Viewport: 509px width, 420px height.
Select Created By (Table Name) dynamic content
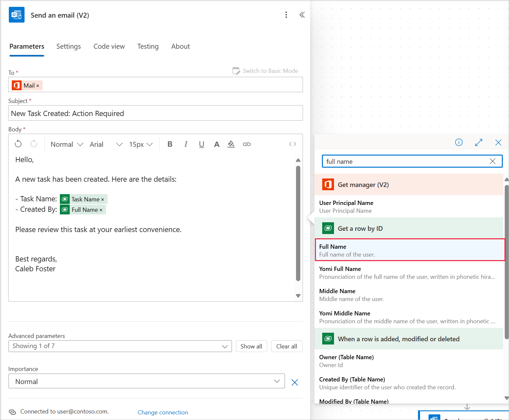[409, 383]
